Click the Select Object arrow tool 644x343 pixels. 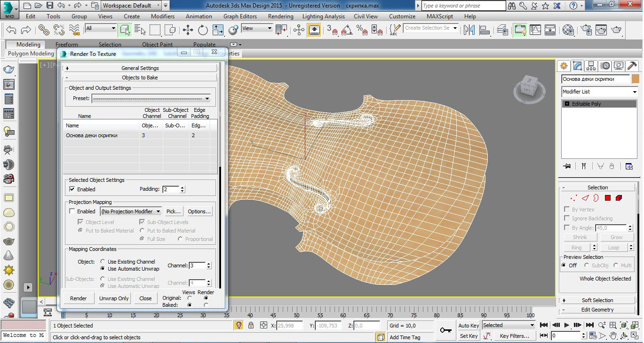[125, 30]
